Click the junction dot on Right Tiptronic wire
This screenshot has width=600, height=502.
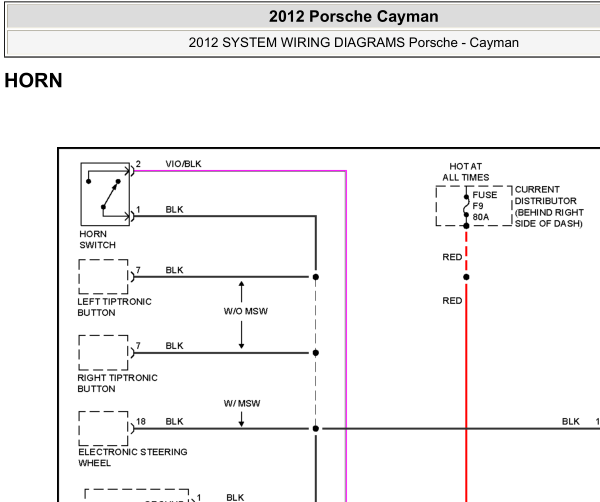[x=316, y=353]
